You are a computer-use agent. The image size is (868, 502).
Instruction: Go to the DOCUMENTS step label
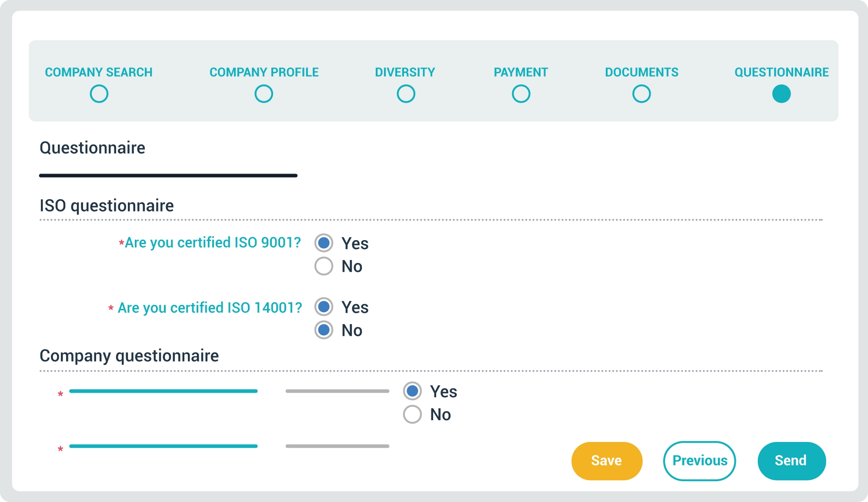[641, 72]
